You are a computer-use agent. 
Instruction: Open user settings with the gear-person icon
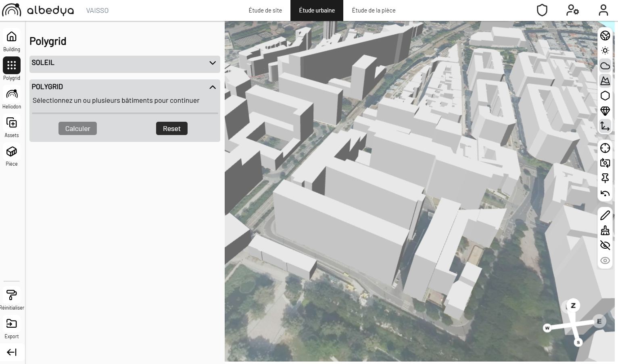coord(572,10)
